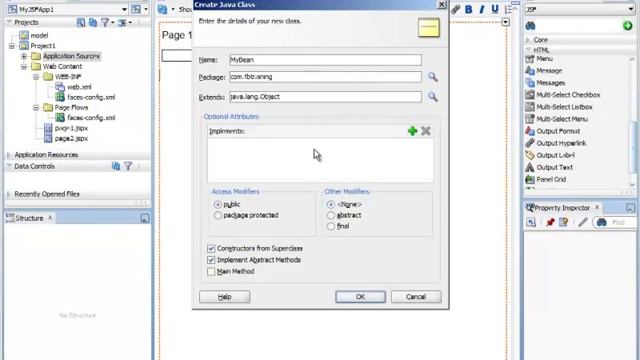Collapse the Web Content folder

point(24,66)
